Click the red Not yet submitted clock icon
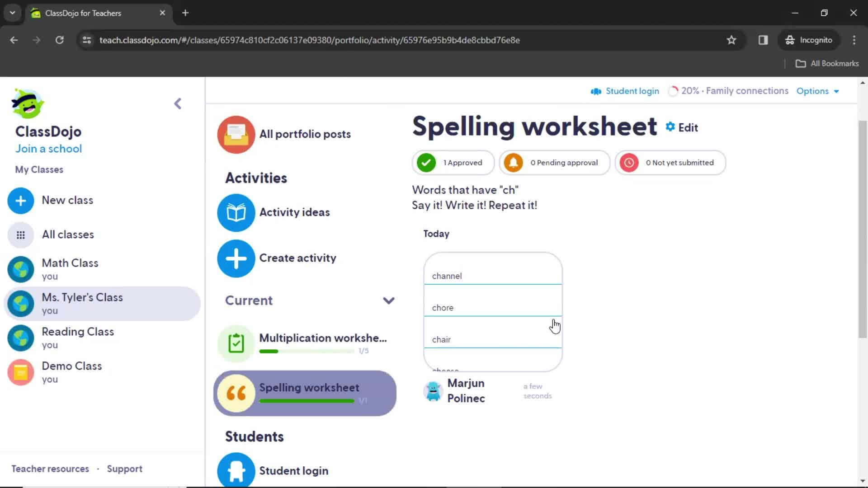 coord(629,163)
